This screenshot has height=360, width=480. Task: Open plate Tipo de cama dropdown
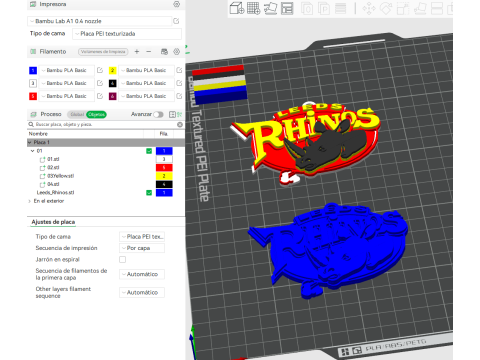click(x=142, y=237)
